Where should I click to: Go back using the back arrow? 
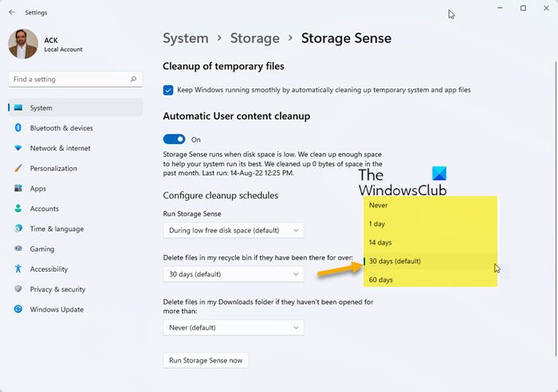[x=11, y=12]
